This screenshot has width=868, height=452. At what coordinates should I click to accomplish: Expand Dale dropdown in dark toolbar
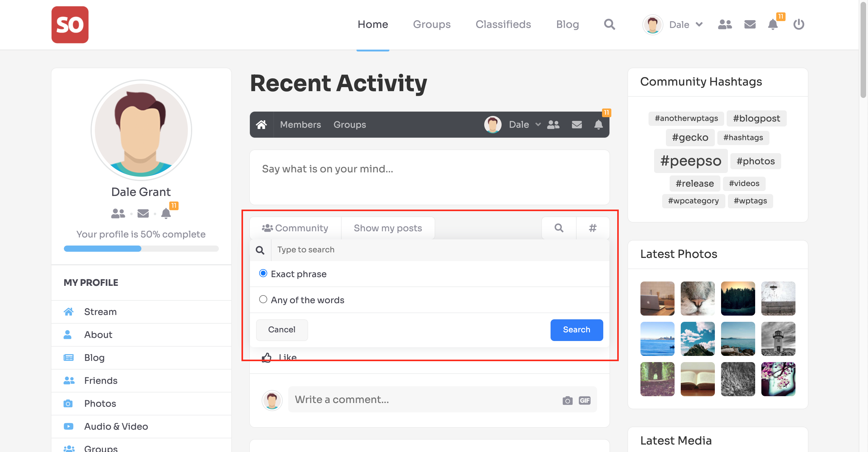pyautogui.click(x=538, y=125)
